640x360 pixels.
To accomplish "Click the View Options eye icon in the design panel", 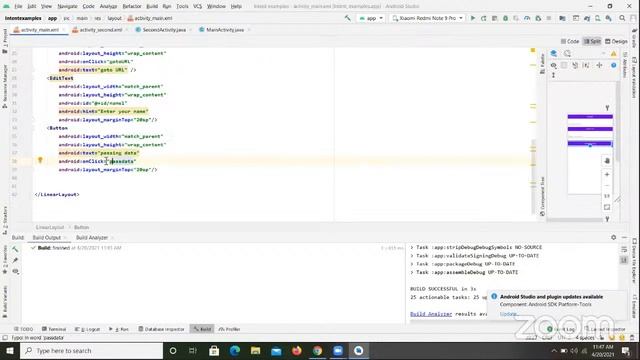I will pyautogui.click(x=553, y=65).
